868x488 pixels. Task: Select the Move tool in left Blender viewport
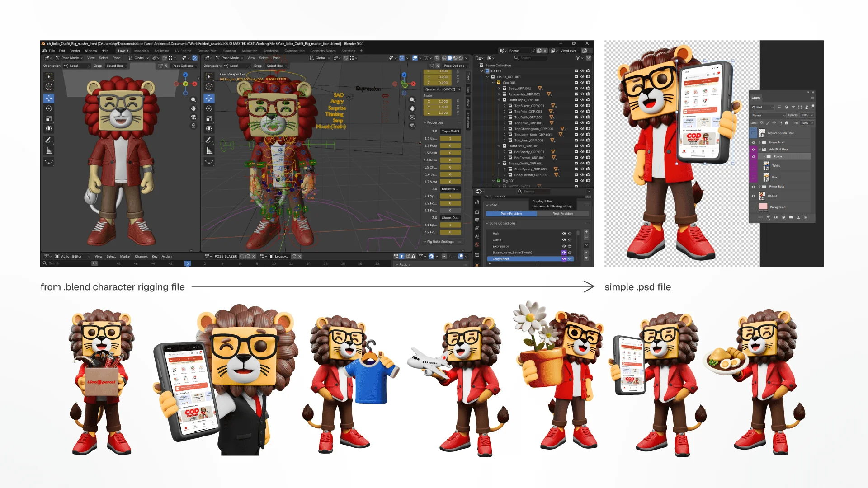click(49, 98)
